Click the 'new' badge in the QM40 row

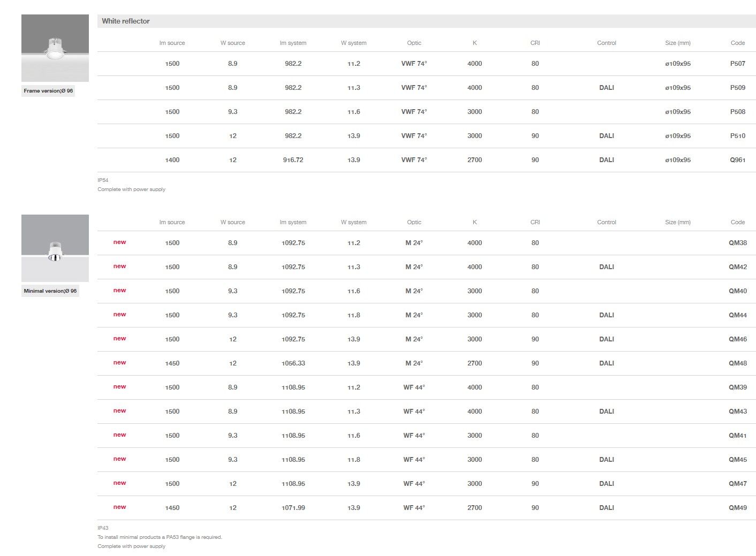point(119,291)
